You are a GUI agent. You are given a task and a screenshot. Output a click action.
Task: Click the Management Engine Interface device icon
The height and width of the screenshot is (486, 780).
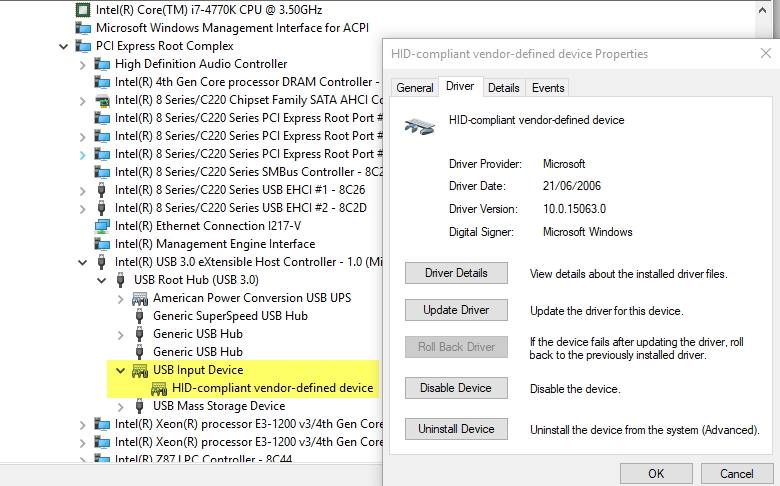(102, 244)
